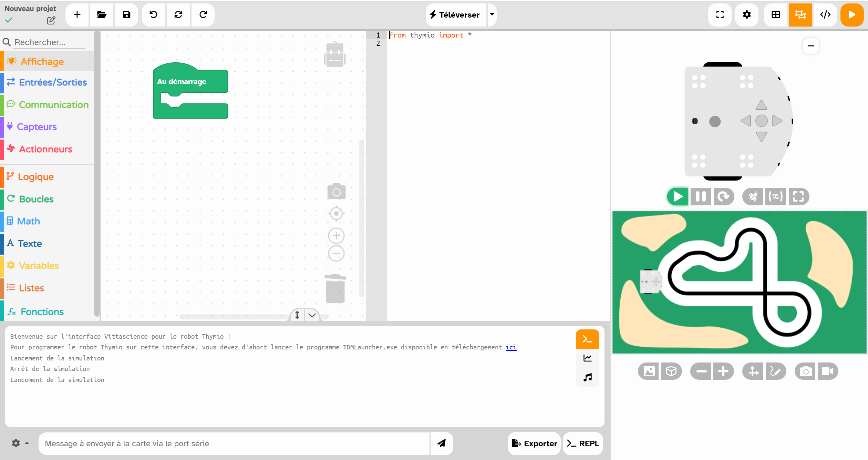Click the reload arrows icon in toolbar
Screen dimensions: 868x460
coord(178,14)
